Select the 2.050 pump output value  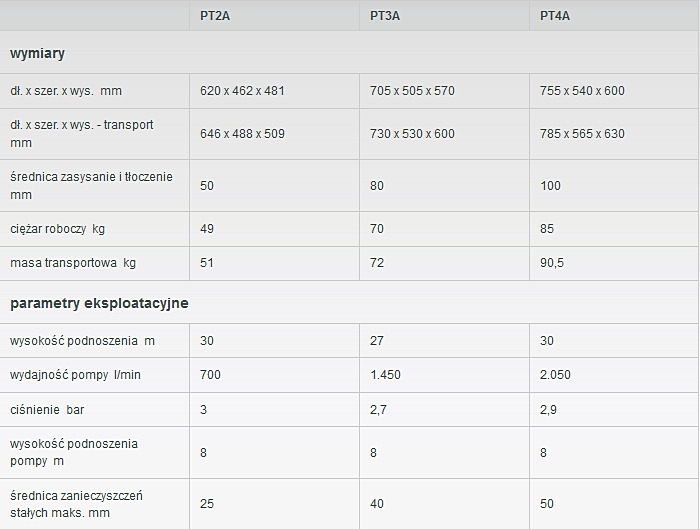[556, 374]
